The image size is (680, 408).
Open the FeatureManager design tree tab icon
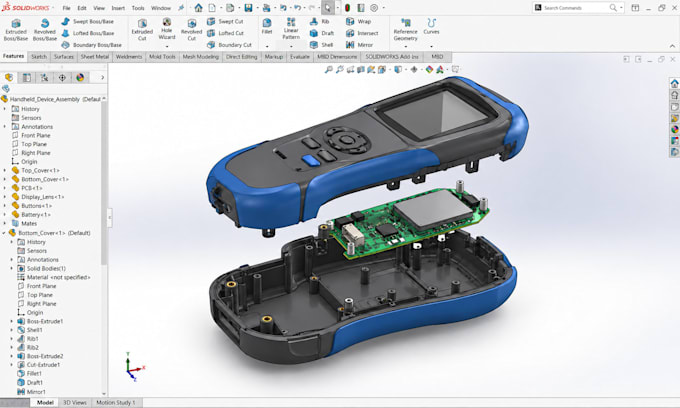(x=9, y=78)
